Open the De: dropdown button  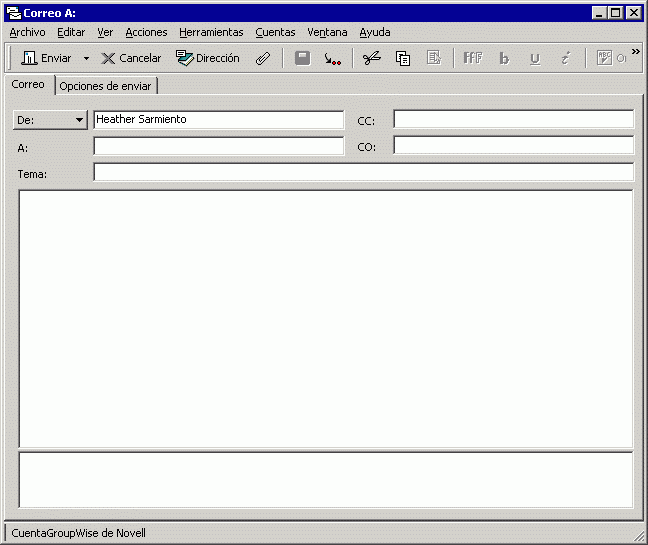pyautogui.click(x=50, y=120)
